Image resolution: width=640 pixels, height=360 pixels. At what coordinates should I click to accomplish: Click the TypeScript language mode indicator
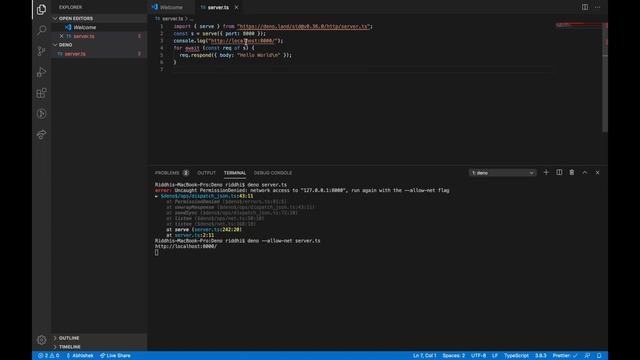pos(516,356)
